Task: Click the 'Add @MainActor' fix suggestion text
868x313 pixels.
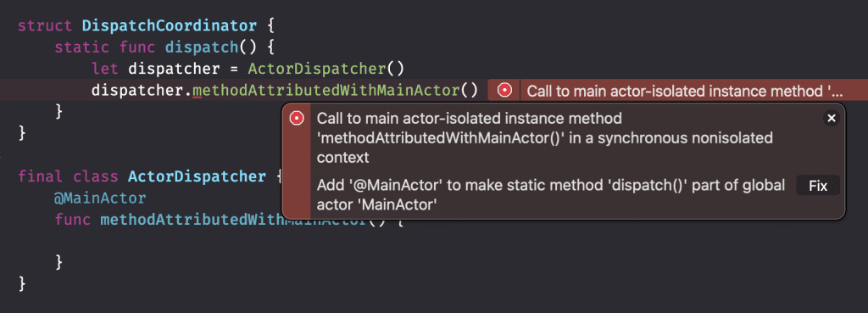Action: [551, 195]
